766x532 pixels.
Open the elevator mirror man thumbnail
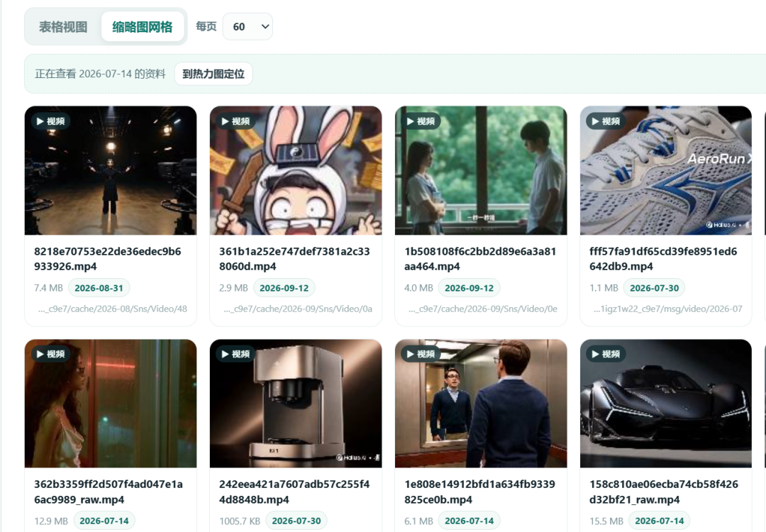pos(481,404)
